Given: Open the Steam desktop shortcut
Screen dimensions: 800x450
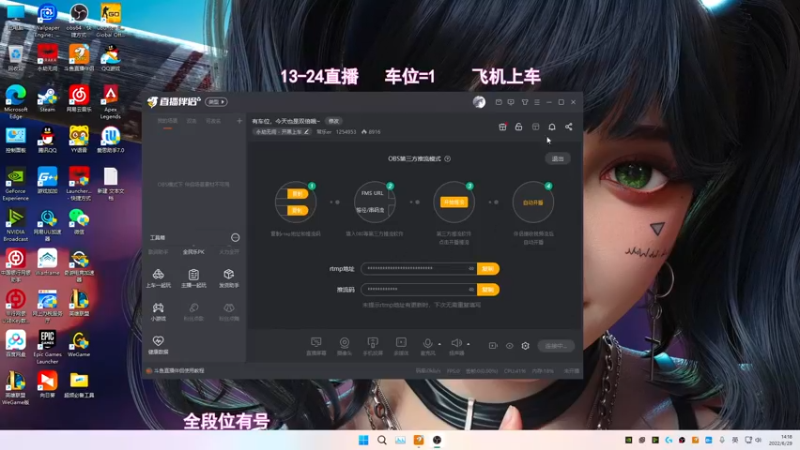Looking at the screenshot, I should click(x=47, y=99).
